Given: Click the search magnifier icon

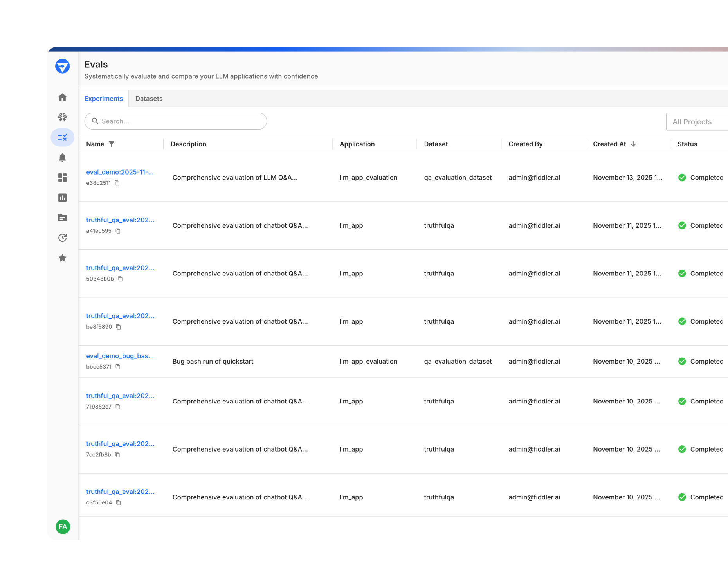Looking at the screenshot, I should point(95,121).
